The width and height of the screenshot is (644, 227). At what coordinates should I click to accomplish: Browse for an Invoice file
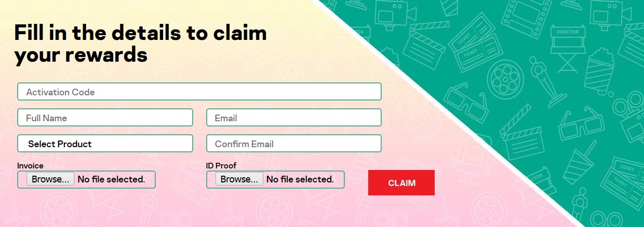pyautogui.click(x=50, y=179)
